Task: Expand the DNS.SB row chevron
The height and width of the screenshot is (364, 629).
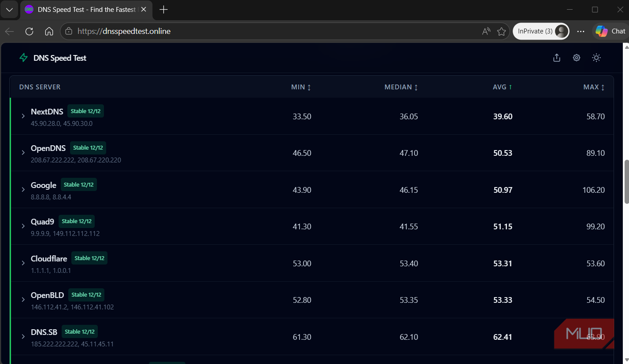Action: click(23, 336)
